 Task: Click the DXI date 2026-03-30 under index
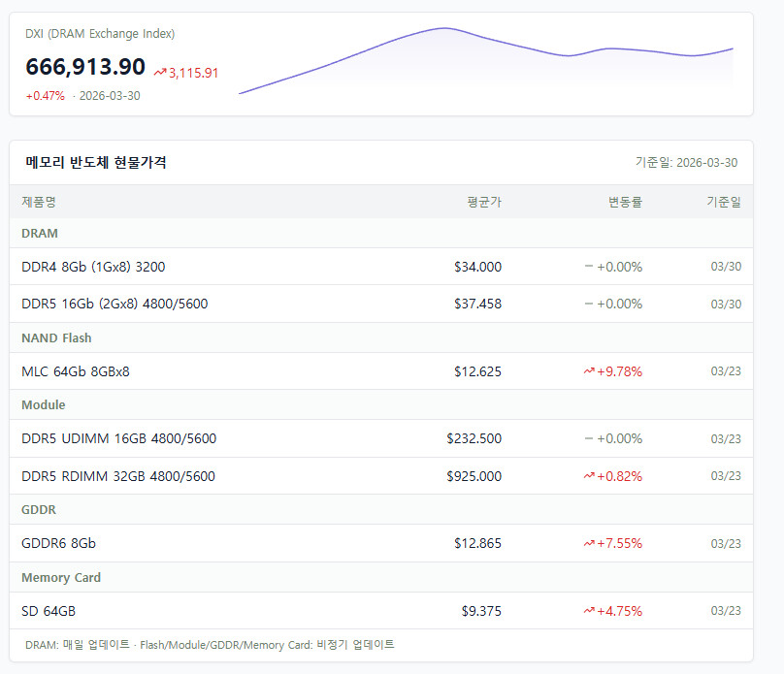[110, 96]
